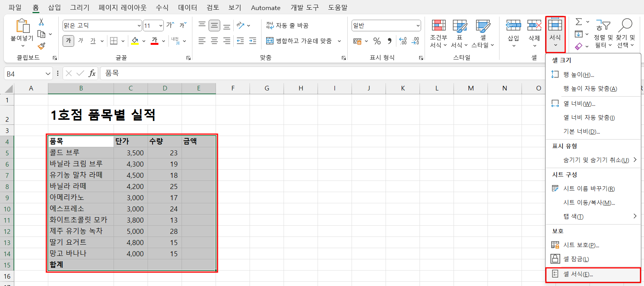Click the Select All corner triangle
Screen dimensions: 644x286
[8, 89]
